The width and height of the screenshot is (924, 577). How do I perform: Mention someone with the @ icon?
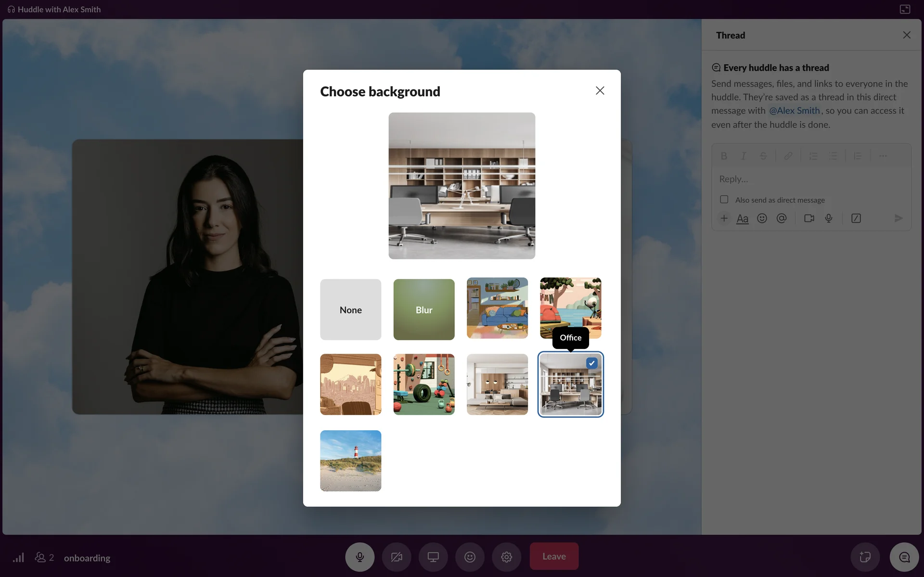click(x=782, y=218)
